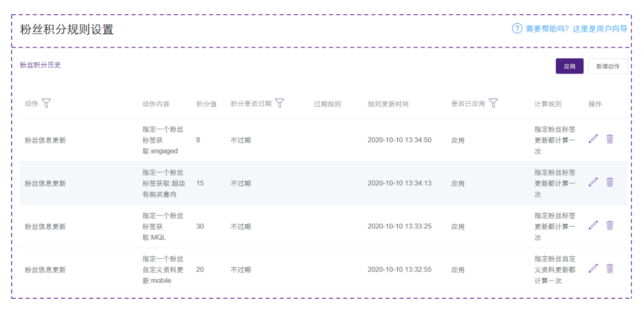
Task: Delete the engaged tag points rule
Action: click(x=610, y=138)
